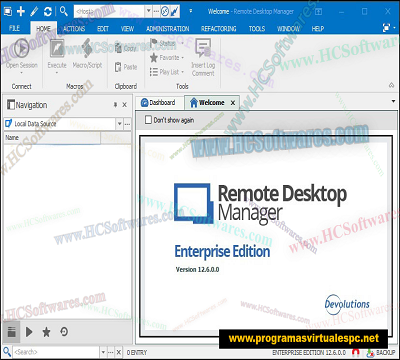Click the Devolutions logo

point(347,304)
